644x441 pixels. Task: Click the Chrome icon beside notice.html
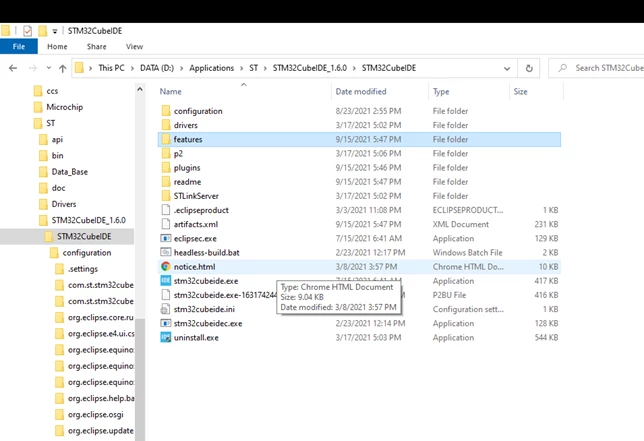pyautogui.click(x=166, y=266)
